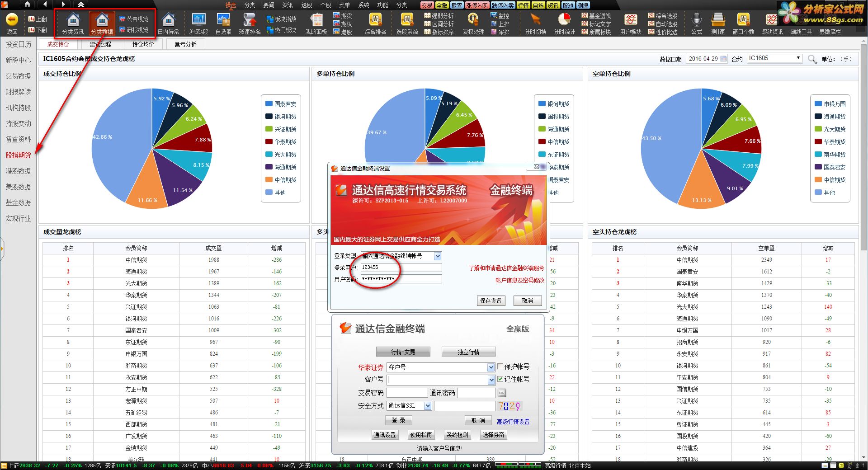The image size is (868, 470).
Task: Open 涨速排名 toolbar icon
Action: coord(250,20)
